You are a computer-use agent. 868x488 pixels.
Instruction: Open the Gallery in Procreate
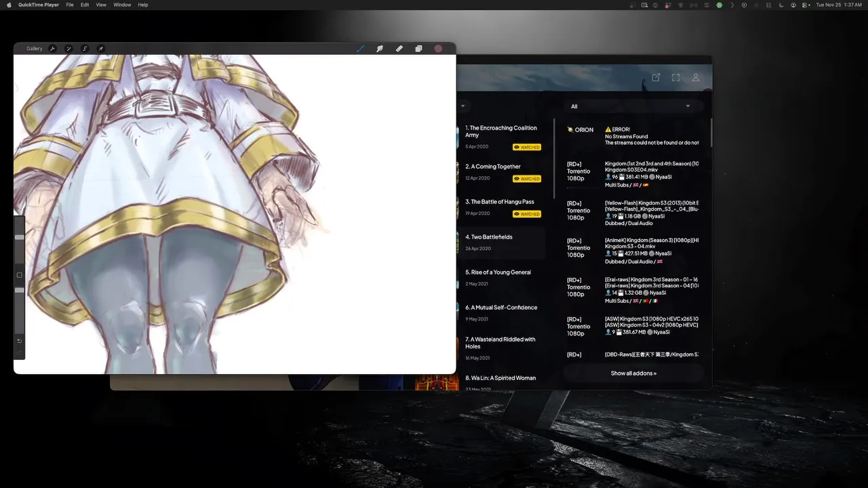34,49
